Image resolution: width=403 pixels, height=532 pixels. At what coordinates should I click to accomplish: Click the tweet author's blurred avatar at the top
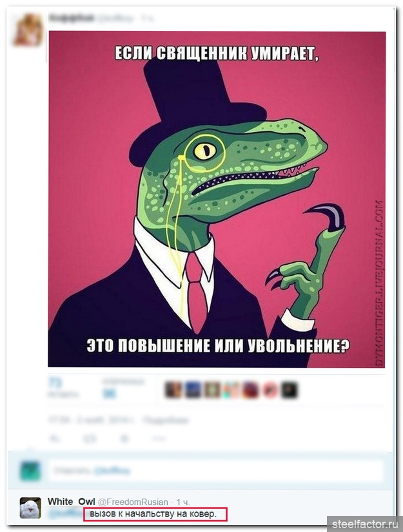point(28,30)
